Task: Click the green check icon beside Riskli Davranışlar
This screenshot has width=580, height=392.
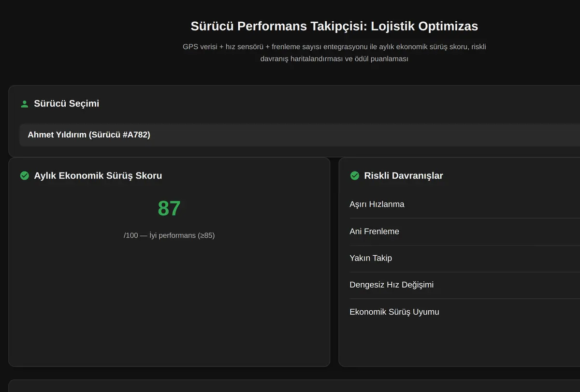Action: click(355, 175)
